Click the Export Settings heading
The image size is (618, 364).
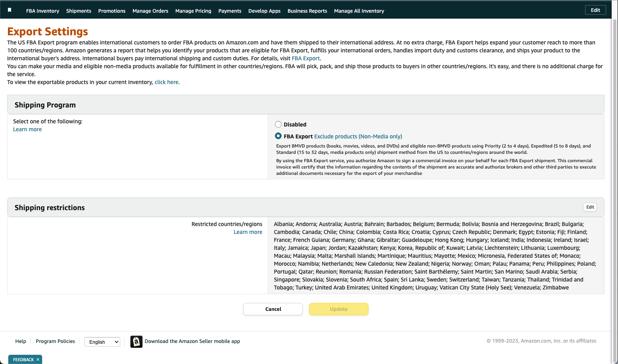pos(48,31)
